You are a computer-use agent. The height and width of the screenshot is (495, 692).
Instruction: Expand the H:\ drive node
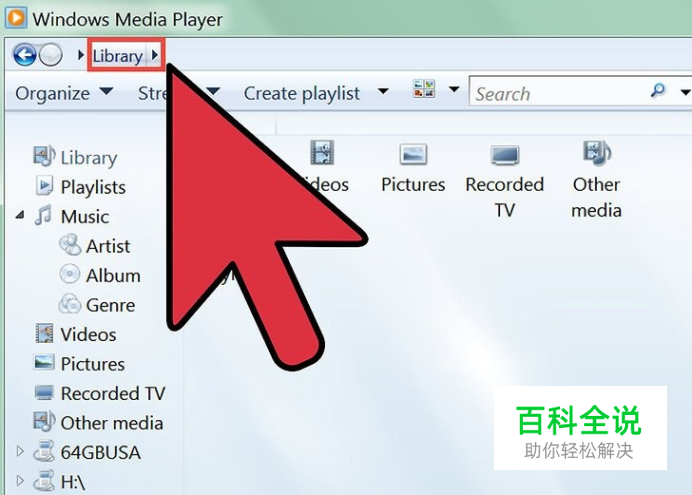[20, 480]
